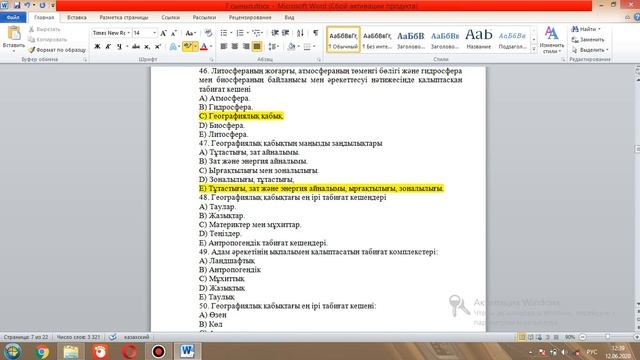640x360 pixels.
Task: Click the Decrease Indent icon
Action: (275, 33)
